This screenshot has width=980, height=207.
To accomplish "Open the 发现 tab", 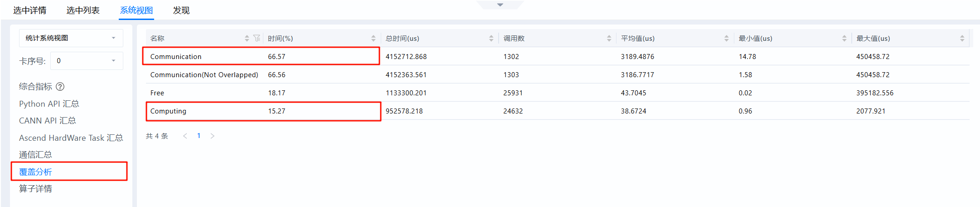I will tap(181, 10).
